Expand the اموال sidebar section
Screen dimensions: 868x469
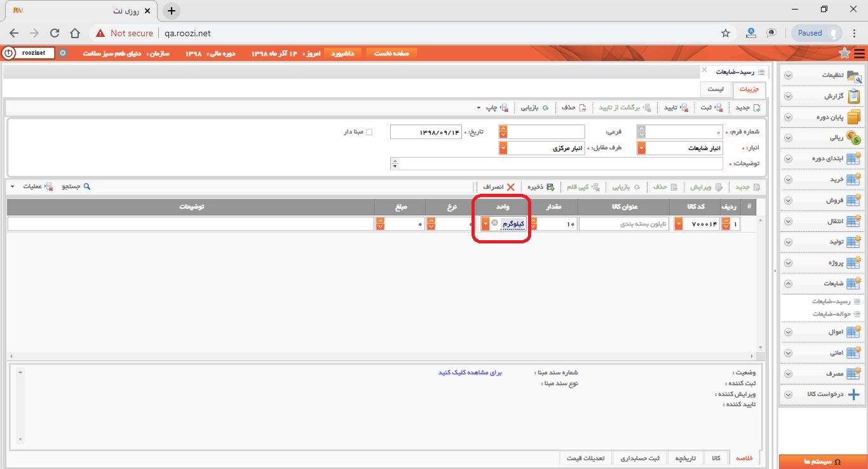click(788, 332)
